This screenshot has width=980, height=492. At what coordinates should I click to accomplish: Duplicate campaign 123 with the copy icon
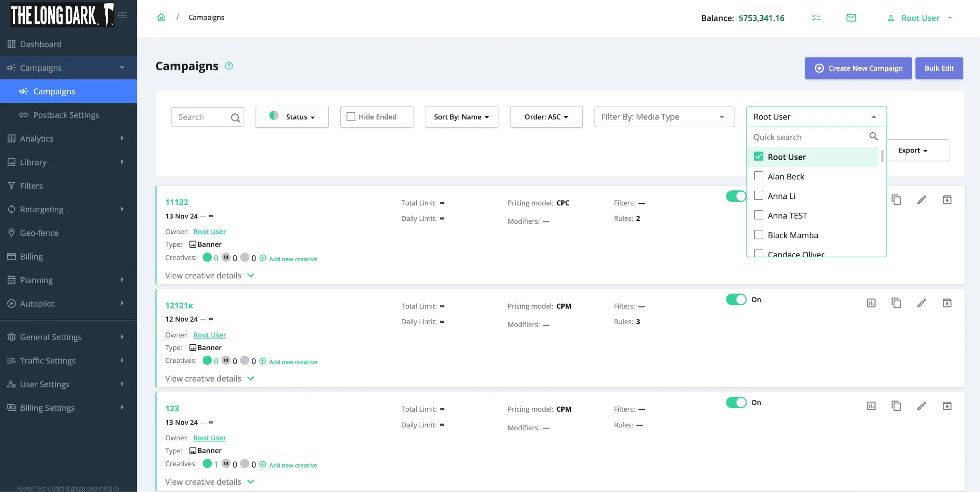point(896,406)
